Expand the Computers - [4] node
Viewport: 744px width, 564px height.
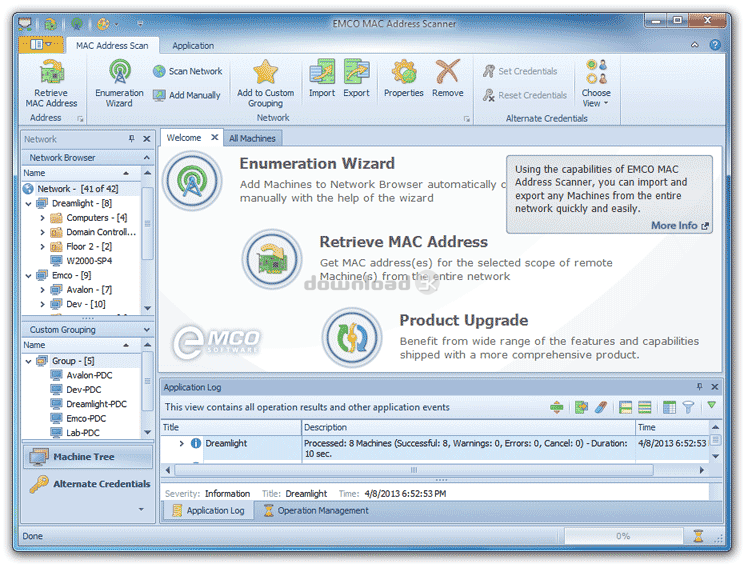tap(43, 218)
